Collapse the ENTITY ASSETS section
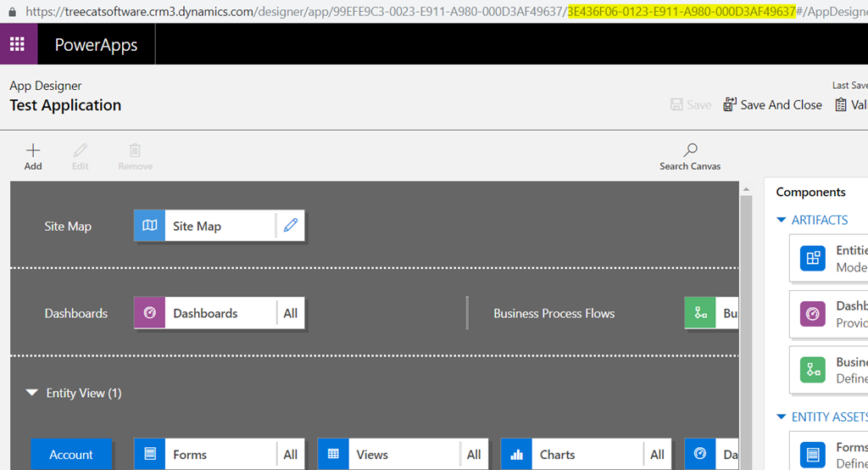 pos(781,417)
